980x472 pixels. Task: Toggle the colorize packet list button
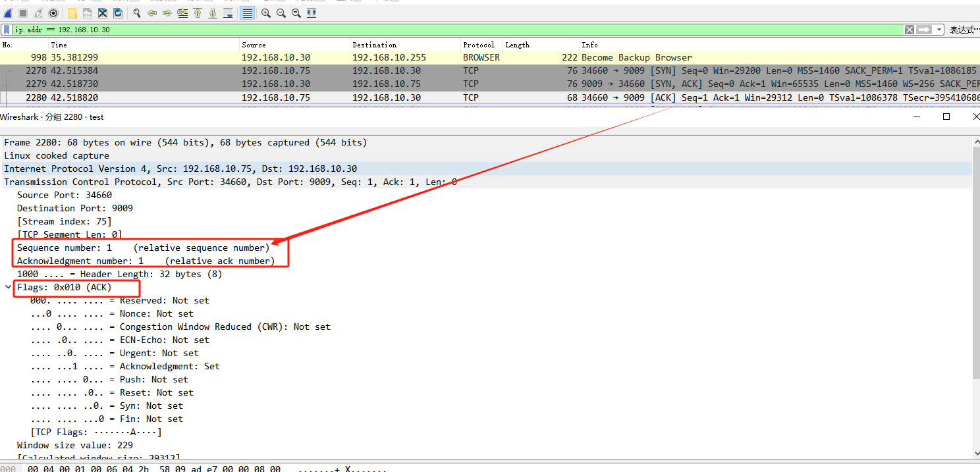(247, 13)
